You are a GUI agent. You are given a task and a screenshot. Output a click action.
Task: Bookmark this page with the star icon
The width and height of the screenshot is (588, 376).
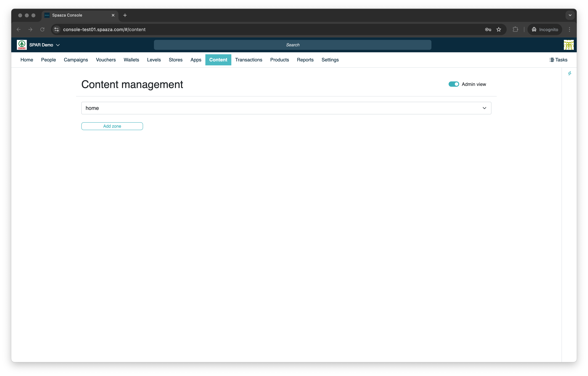[499, 30]
